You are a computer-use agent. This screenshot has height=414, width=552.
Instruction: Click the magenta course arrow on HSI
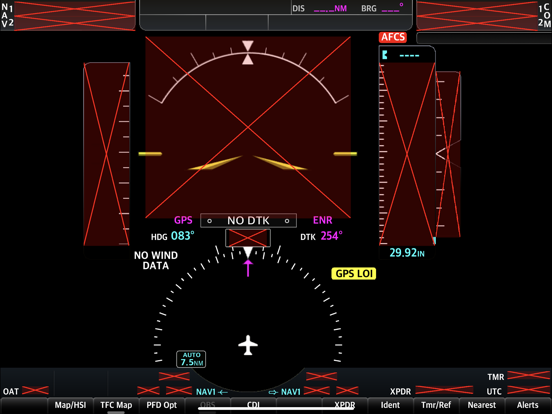coord(248,268)
